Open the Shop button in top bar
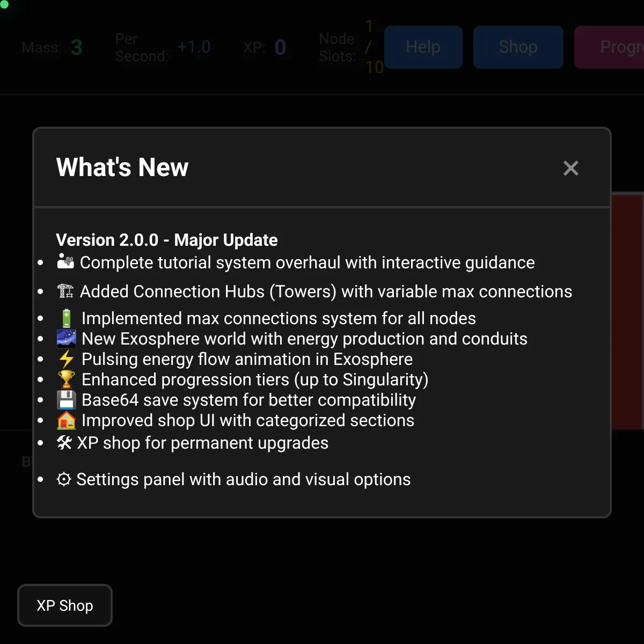Screen dimensions: 644x644 [518, 47]
